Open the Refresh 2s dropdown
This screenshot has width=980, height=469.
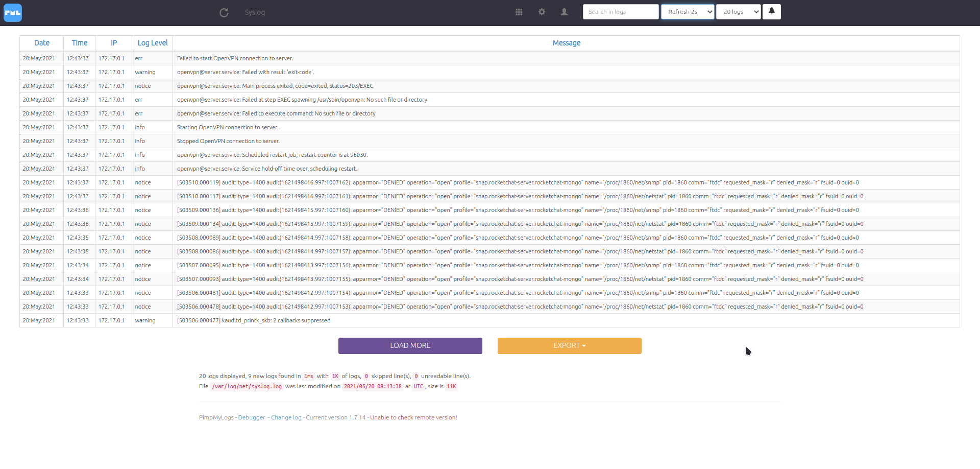688,12
